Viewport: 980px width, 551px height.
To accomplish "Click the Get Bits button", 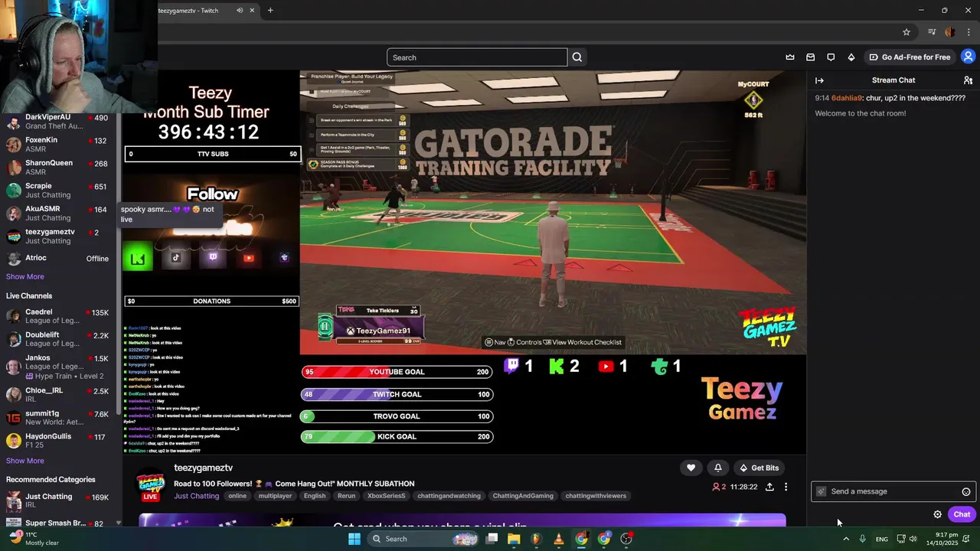I will pyautogui.click(x=759, y=468).
